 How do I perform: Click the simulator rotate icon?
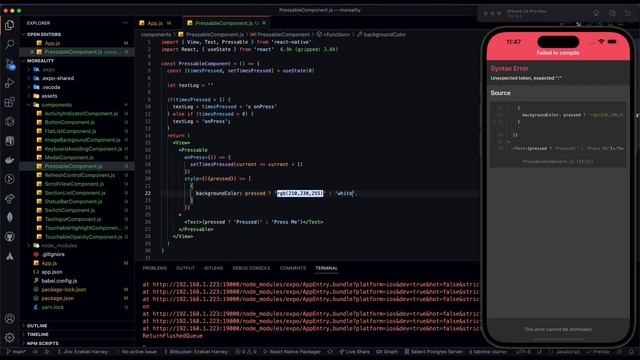627,13
